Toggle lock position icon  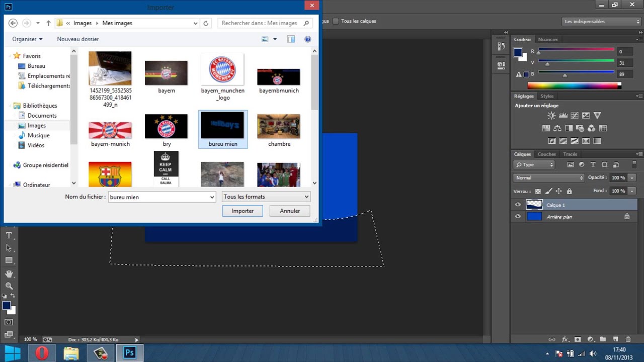click(x=559, y=191)
